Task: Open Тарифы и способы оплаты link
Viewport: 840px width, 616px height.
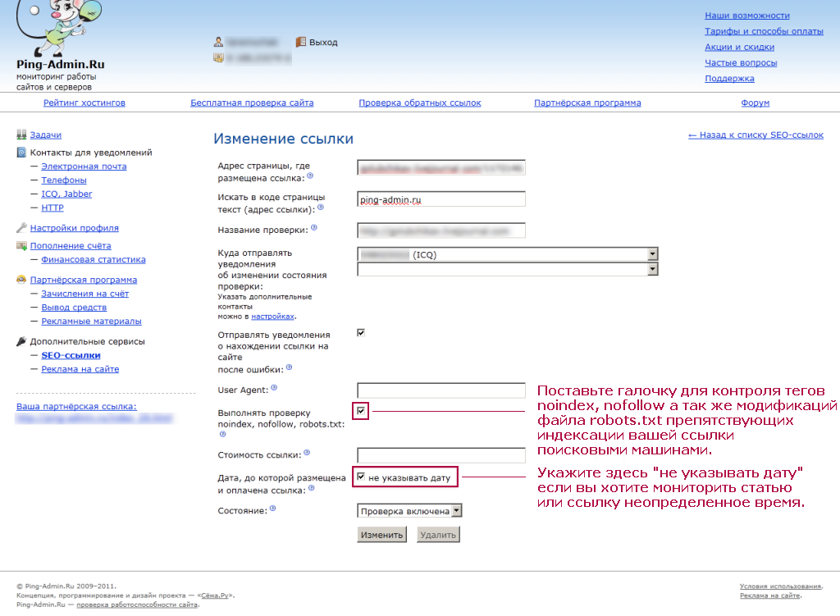Action: coord(764,31)
